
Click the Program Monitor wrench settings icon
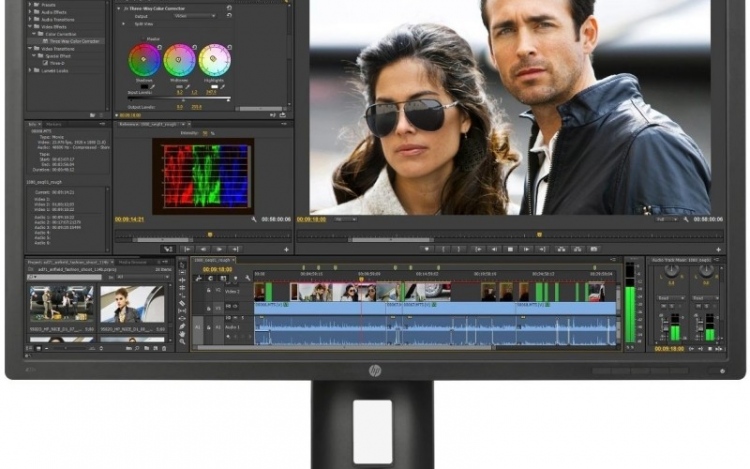click(688, 218)
